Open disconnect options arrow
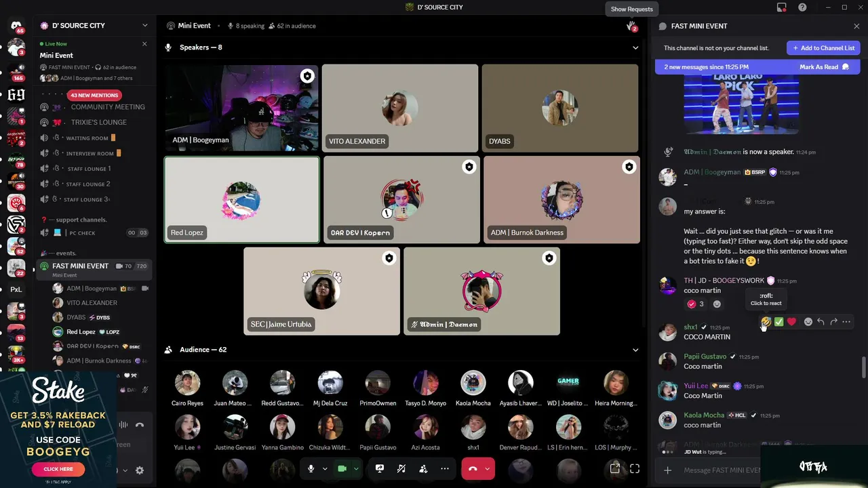This screenshot has width=868, height=488. [x=487, y=468]
